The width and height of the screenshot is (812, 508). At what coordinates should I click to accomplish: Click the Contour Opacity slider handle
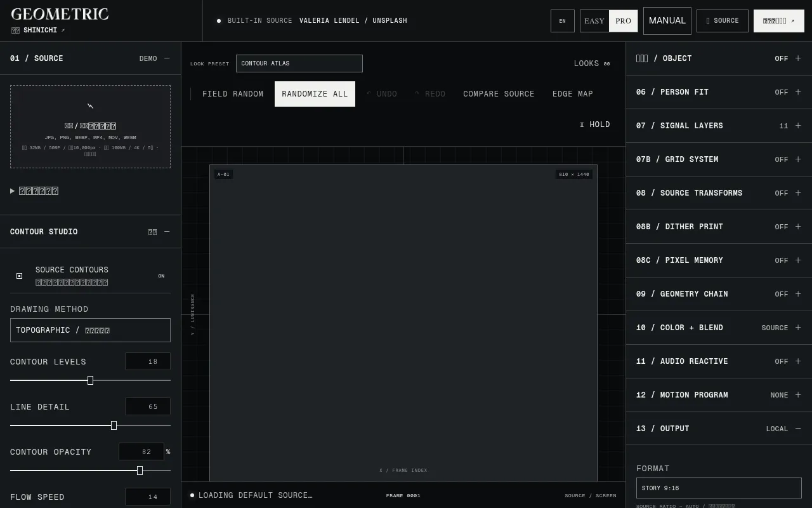click(x=140, y=471)
